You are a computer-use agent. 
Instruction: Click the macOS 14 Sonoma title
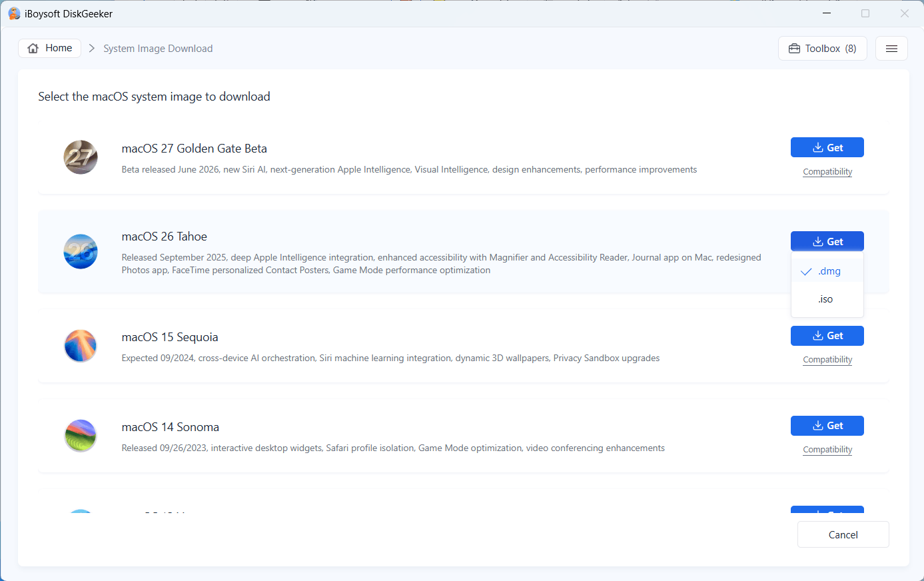click(x=171, y=427)
